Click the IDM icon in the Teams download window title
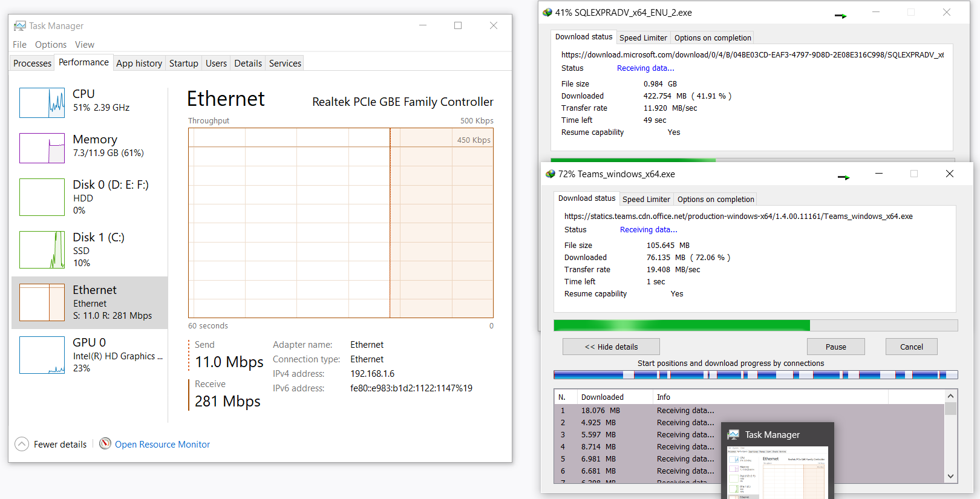The height and width of the screenshot is (499, 980). tap(550, 174)
